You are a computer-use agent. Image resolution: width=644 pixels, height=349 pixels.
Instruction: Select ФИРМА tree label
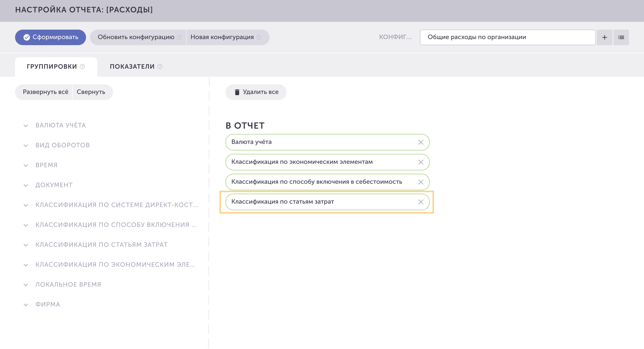tap(48, 305)
